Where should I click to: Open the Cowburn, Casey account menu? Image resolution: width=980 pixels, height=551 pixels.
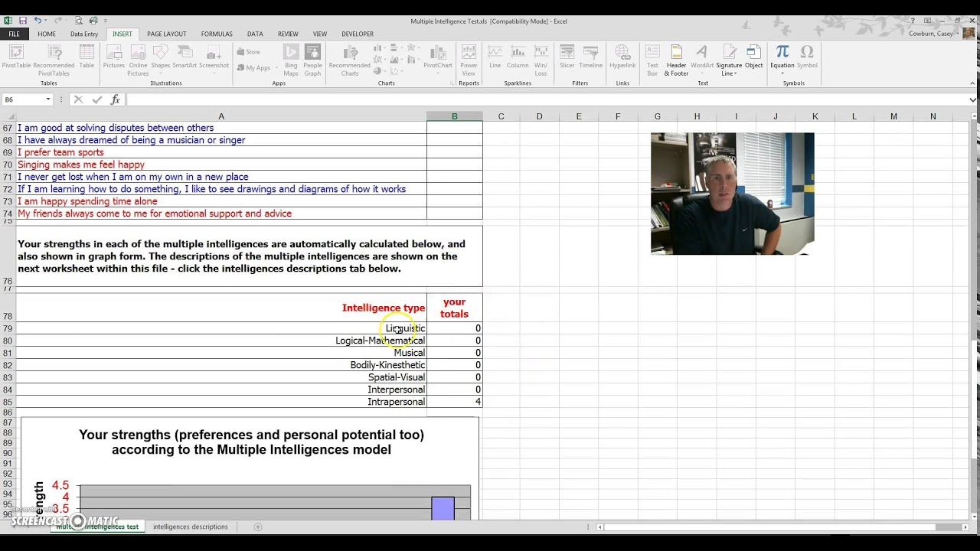click(x=934, y=34)
